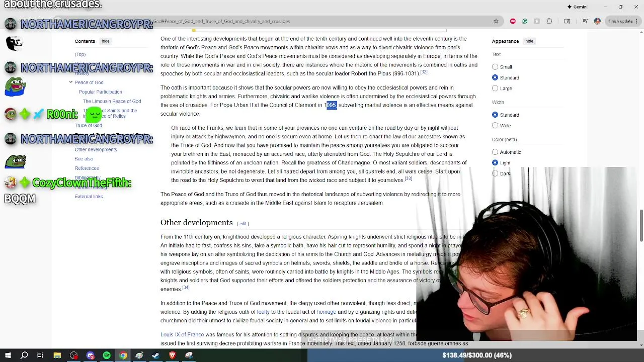This screenshot has width=644, height=362.
Task: Select Standard width option
Action: tap(495, 115)
